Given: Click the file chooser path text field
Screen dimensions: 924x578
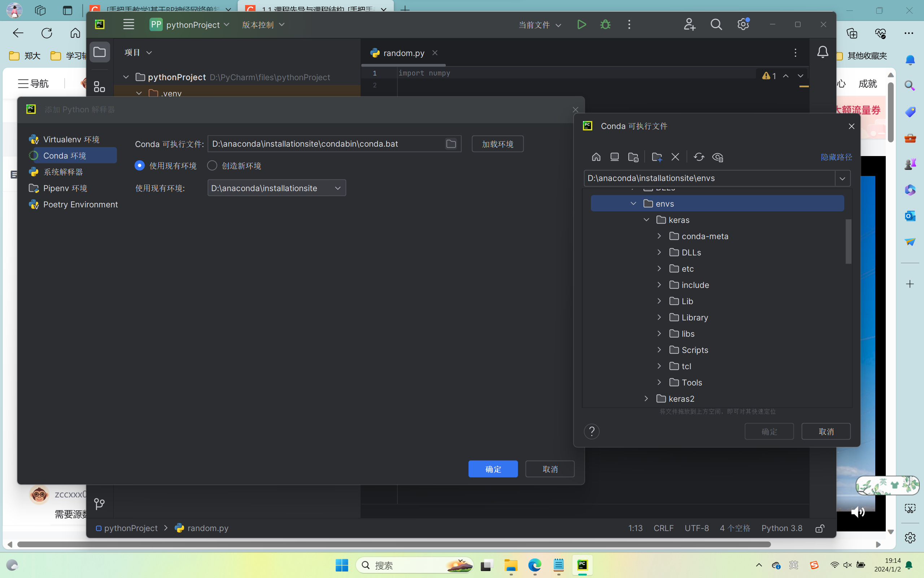Looking at the screenshot, I should [x=709, y=178].
